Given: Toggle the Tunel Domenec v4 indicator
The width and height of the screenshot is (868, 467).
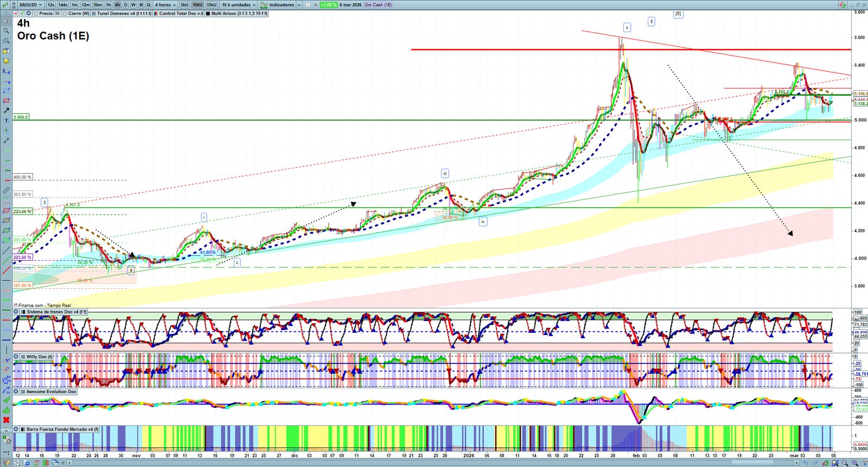Looking at the screenshot, I should (94, 14).
